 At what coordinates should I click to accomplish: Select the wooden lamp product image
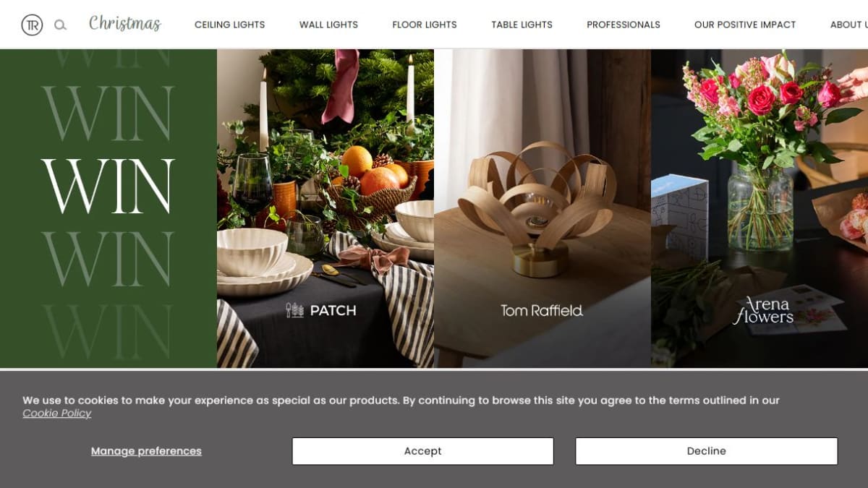(x=542, y=208)
